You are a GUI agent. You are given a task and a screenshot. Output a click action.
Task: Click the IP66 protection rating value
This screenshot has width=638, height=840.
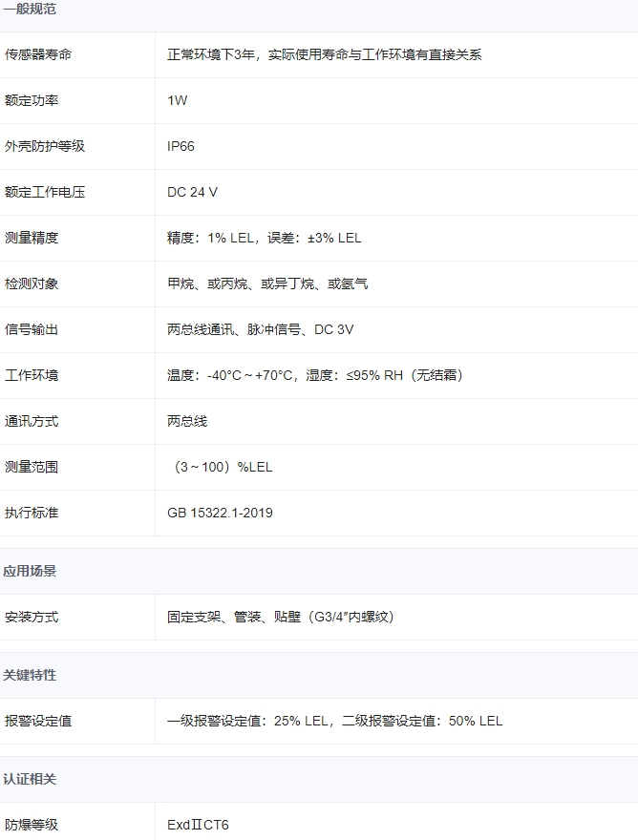pos(181,146)
